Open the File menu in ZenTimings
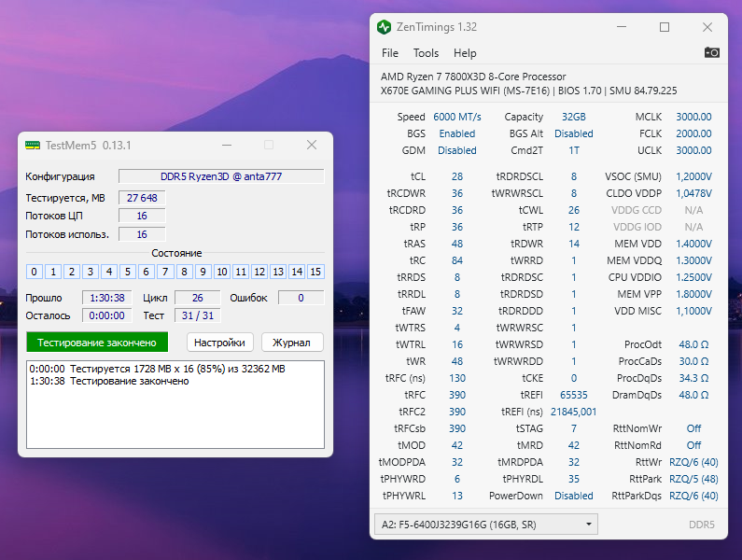Image resolution: width=742 pixels, height=560 pixels. click(x=390, y=53)
